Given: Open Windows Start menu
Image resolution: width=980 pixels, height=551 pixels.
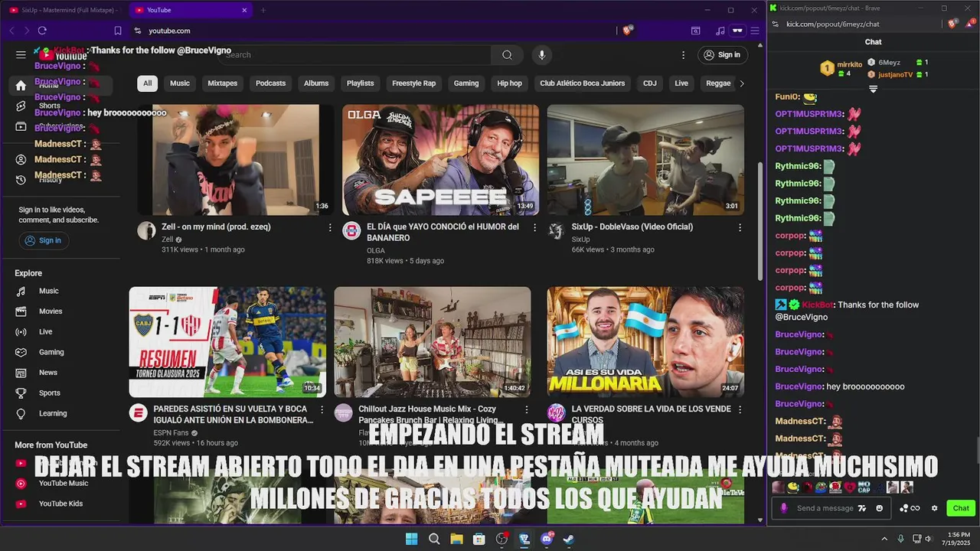Looking at the screenshot, I should 411,539.
